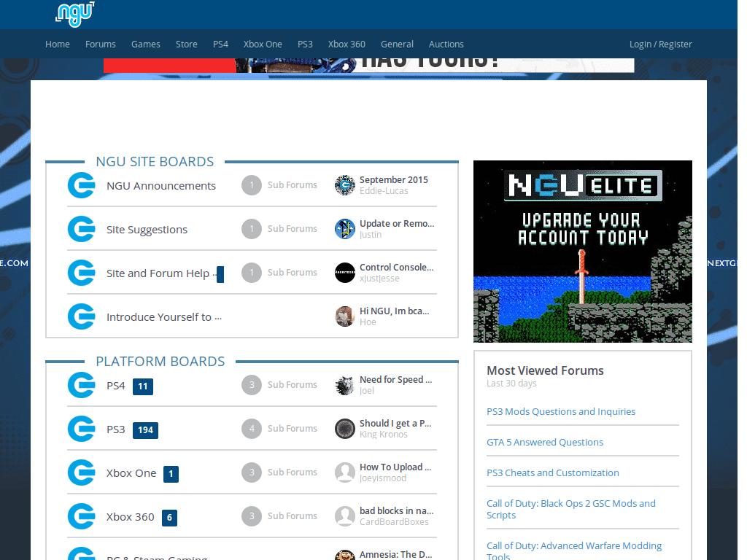The width and height of the screenshot is (747, 560).
Task: Open the 'Control Console...' latest post
Action: pyautogui.click(x=396, y=268)
